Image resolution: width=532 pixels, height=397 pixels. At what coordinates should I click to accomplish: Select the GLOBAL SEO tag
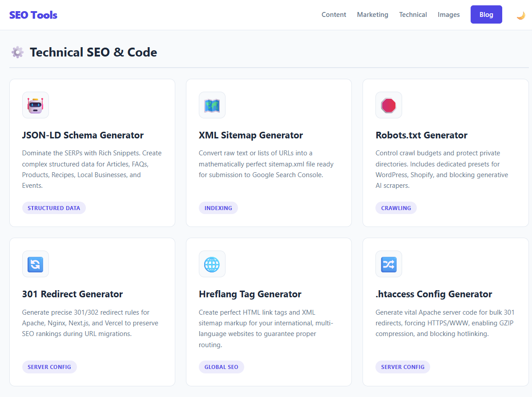221,367
